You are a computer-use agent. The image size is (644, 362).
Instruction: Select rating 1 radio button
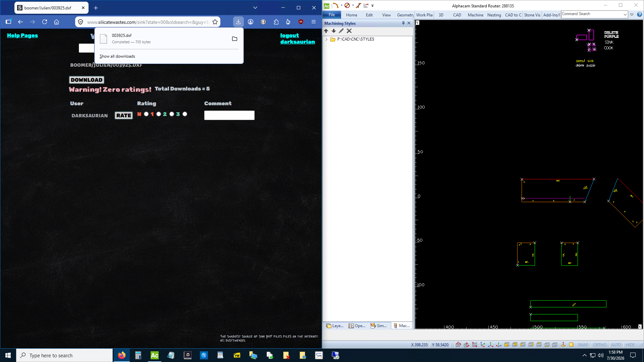tap(159, 114)
